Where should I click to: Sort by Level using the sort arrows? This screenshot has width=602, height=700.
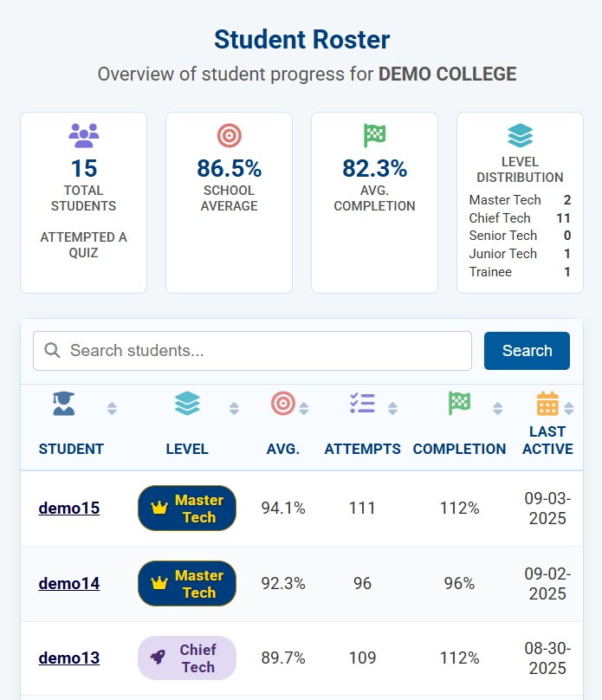234,408
